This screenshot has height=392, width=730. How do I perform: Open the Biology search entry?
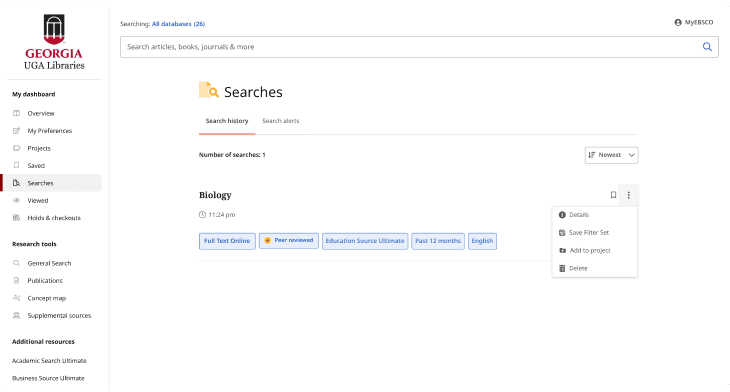pyautogui.click(x=215, y=195)
